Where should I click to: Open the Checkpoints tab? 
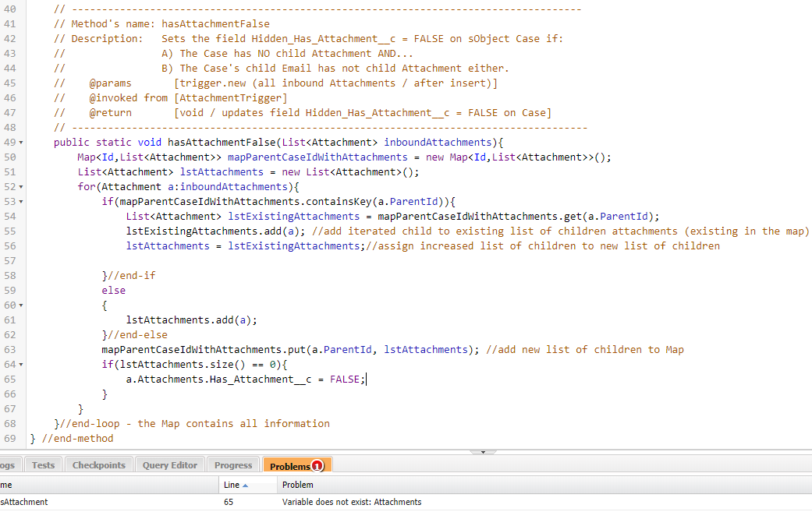(98, 465)
